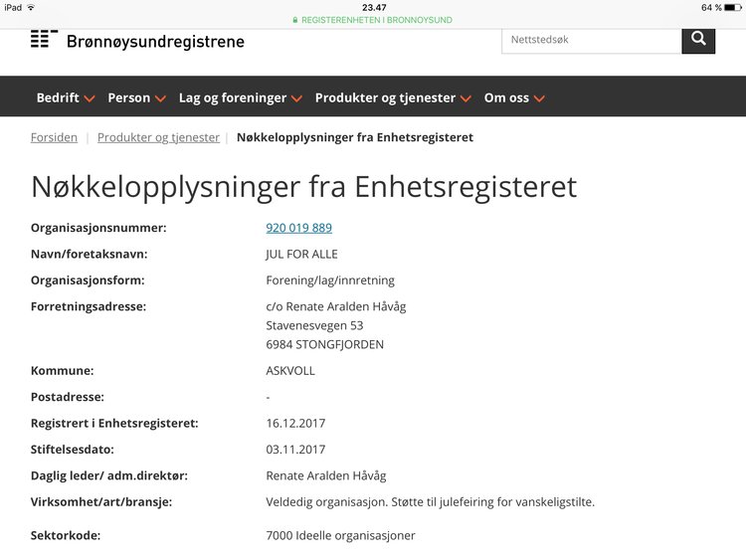Go to the Forsiden breadcrumb link

pyautogui.click(x=54, y=137)
